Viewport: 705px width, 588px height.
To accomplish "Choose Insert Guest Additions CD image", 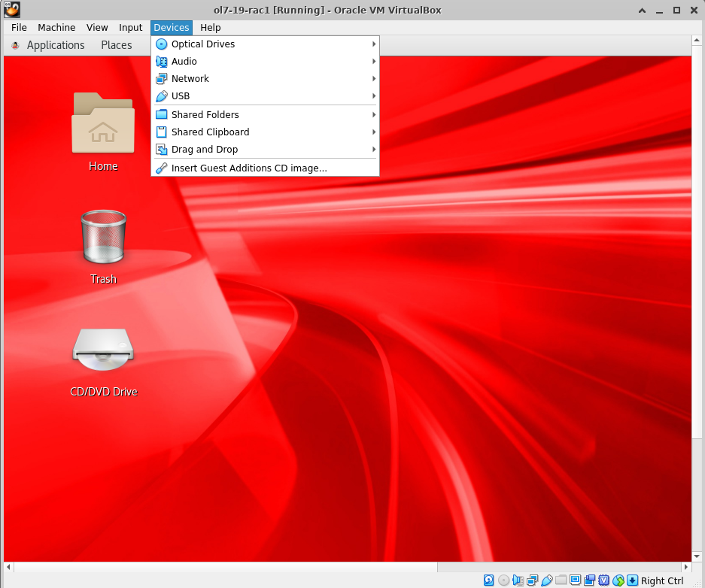I will tap(265, 168).
